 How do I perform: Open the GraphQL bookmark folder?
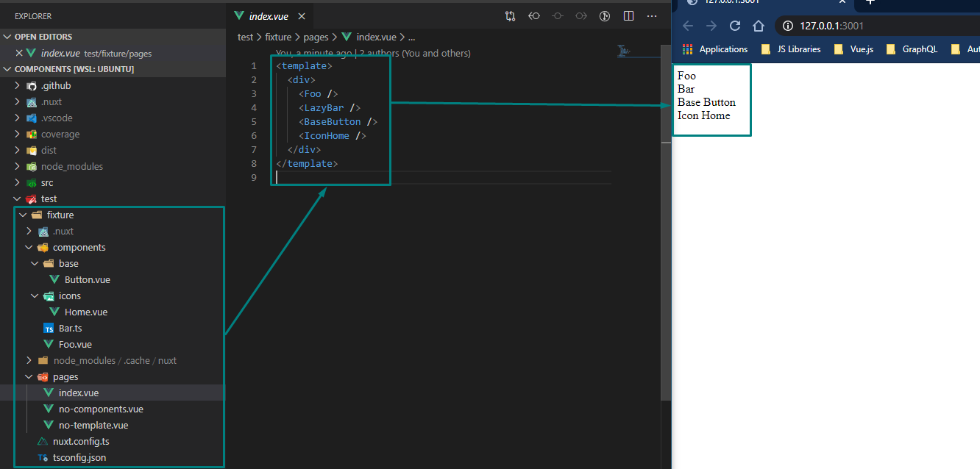(x=912, y=49)
